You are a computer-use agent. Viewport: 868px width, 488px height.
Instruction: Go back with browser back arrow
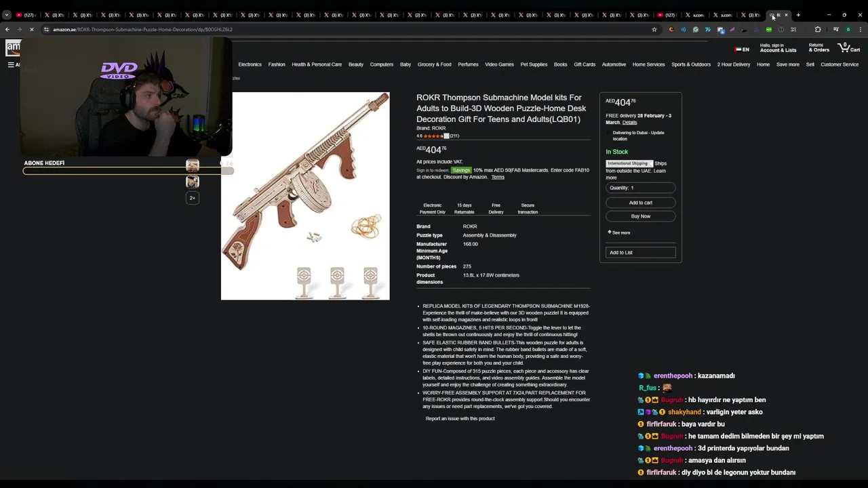point(7,29)
